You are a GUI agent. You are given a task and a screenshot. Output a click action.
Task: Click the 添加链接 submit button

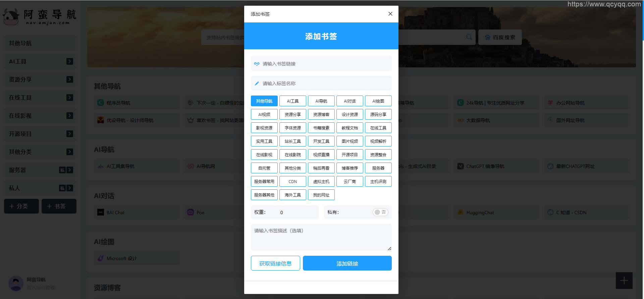(x=347, y=263)
